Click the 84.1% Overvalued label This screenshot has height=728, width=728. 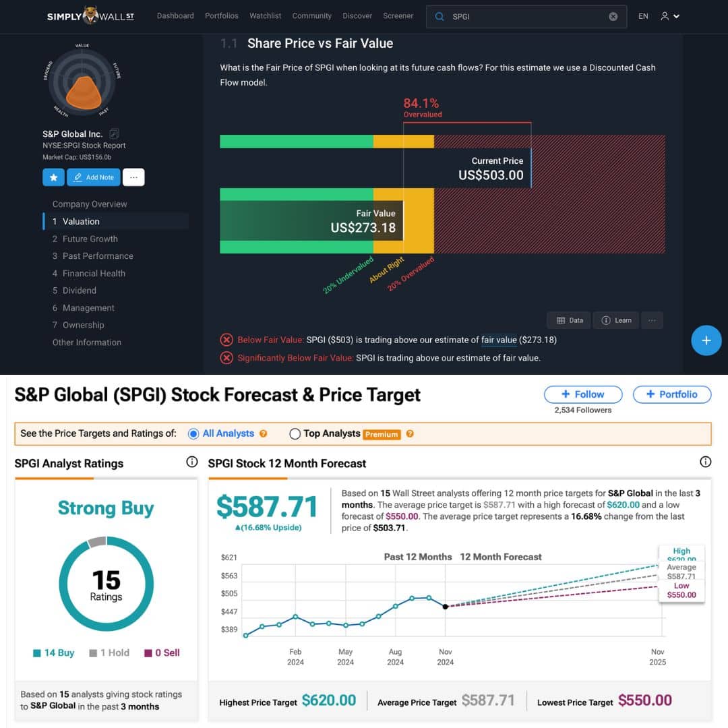(x=422, y=108)
